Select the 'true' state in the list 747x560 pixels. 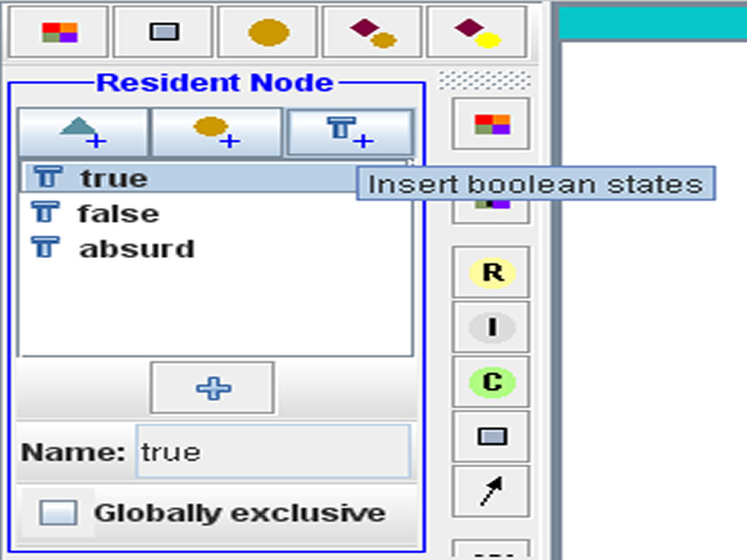coord(190,178)
